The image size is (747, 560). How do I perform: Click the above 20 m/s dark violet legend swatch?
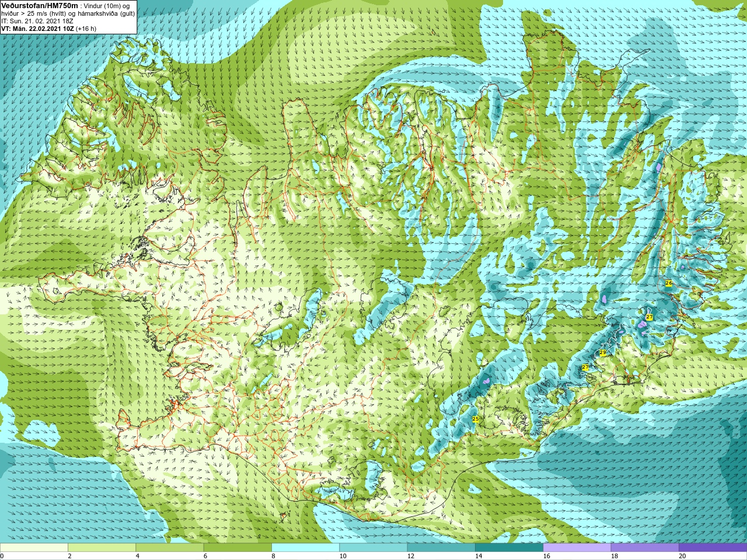(713, 547)
